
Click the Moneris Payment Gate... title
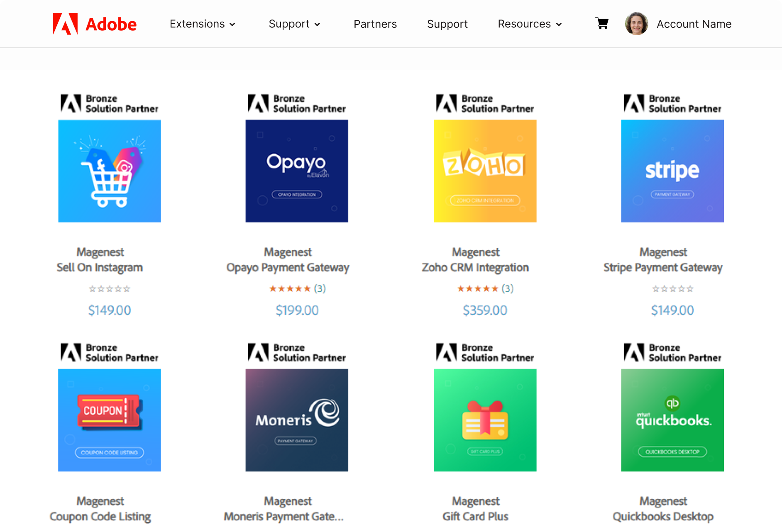click(284, 517)
